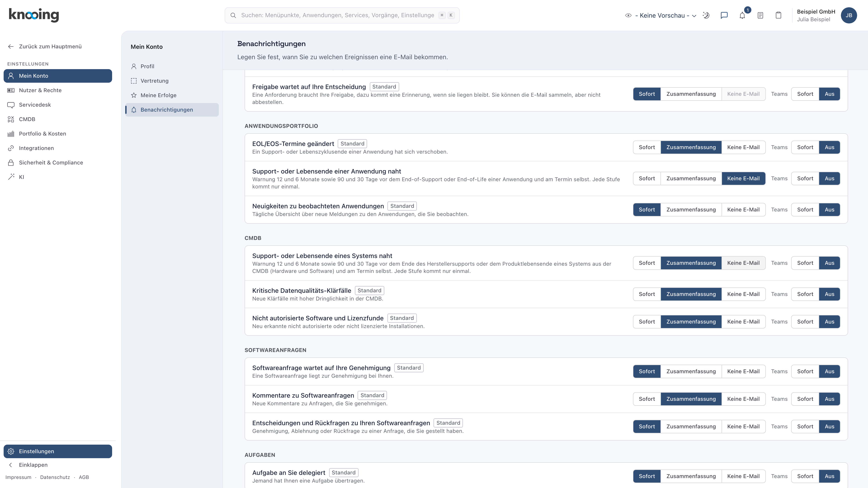Set Kritische Datenqualitäts-Klärfälle Teams to Sofort
Viewport: 868px width, 488px height.
tap(805, 294)
